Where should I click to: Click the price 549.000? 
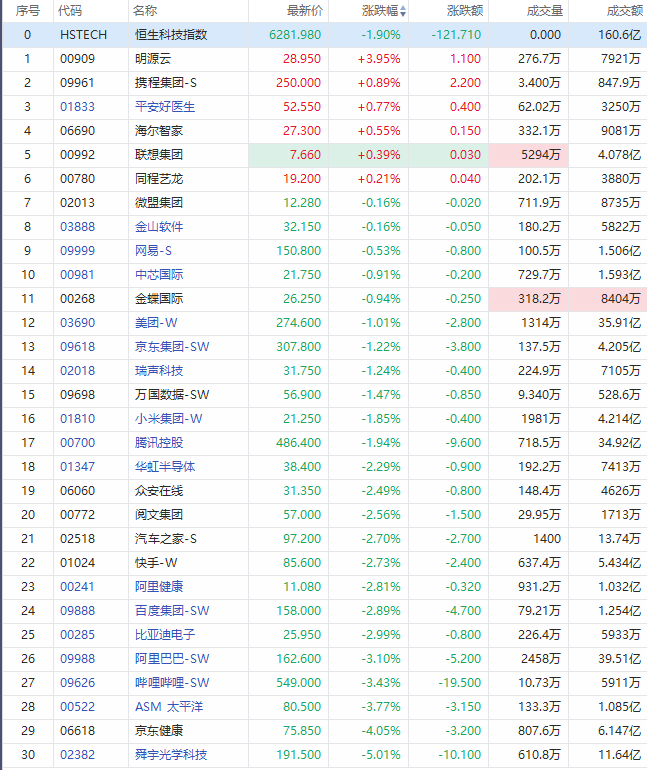pos(298,683)
